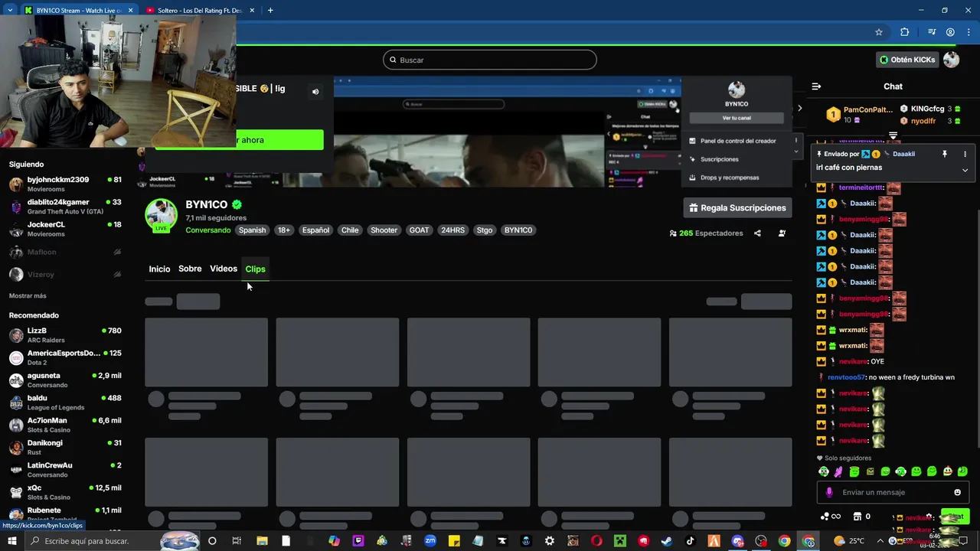Viewport: 980px width, 551px height.
Task: Click the BYN1CO live avatar
Action: click(x=161, y=215)
